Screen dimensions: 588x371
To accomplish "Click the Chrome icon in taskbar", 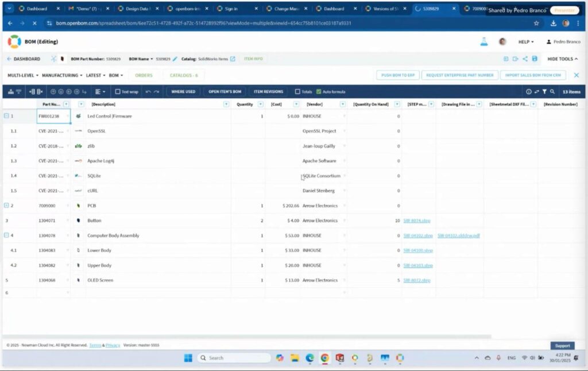I will coord(325,358).
